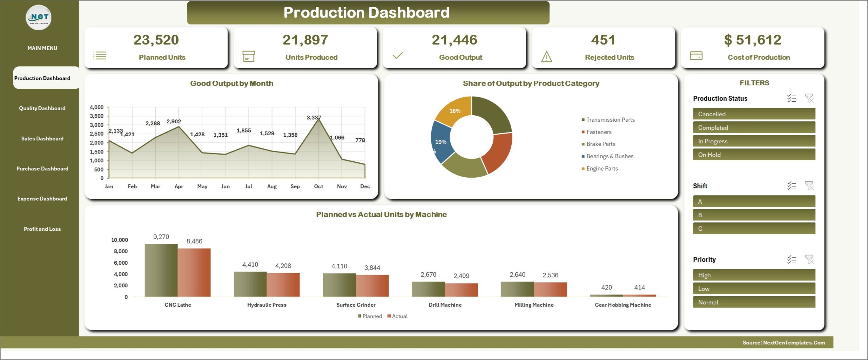This screenshot has width=868, height=360.
Task: Click the Drill Machine planned bar 2,670
Action: [x=428, y=289]
